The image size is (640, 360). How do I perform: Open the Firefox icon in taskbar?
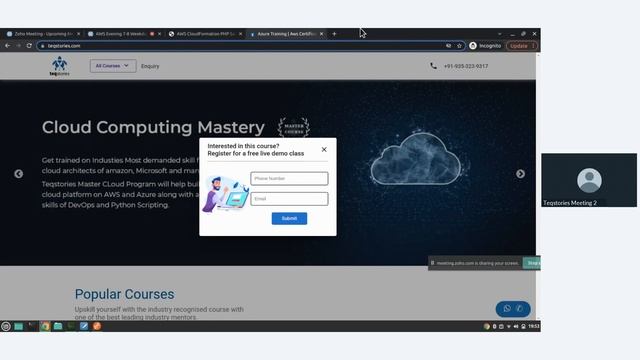coord(97,326)
